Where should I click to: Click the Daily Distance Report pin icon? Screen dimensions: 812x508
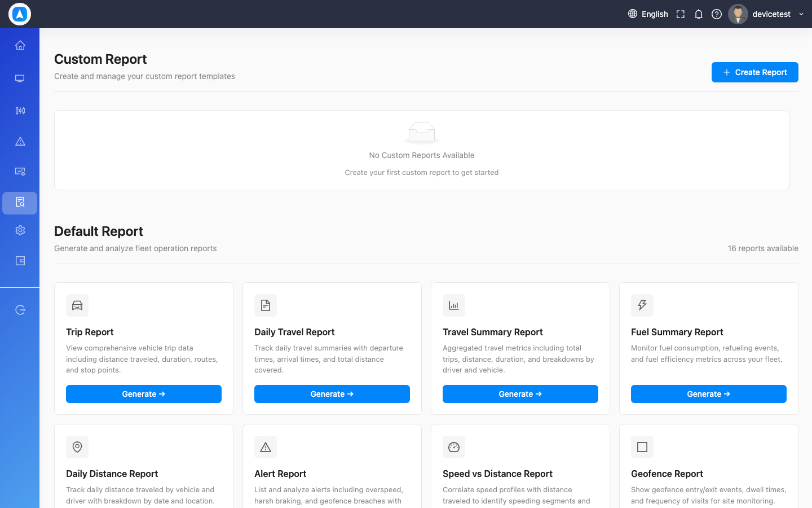(x=77, y=447)
